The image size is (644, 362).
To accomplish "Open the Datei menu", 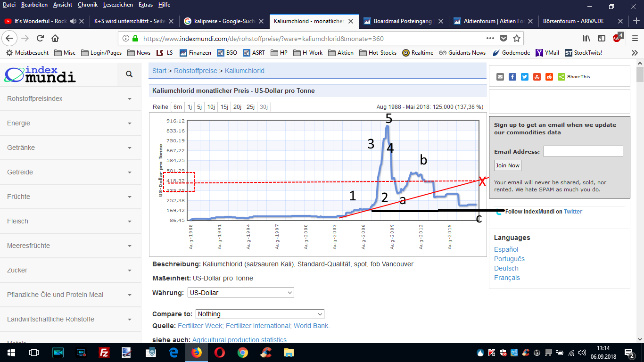I will [9, 5].
